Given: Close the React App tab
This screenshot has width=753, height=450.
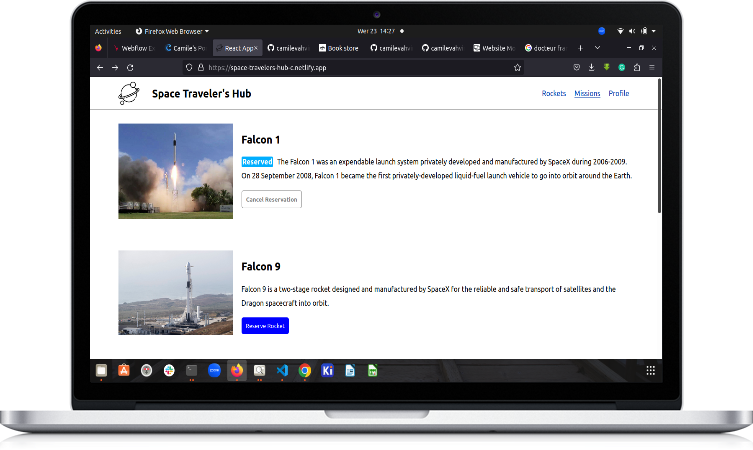Looking at the screenshot, I should pos(255,48).
